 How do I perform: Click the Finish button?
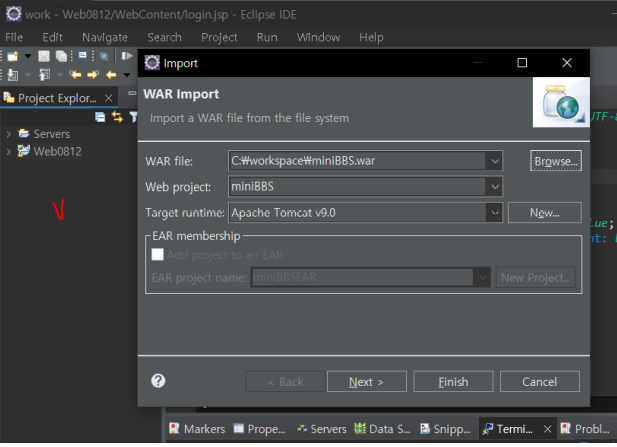pyautogui.click(x=453, y=382)
